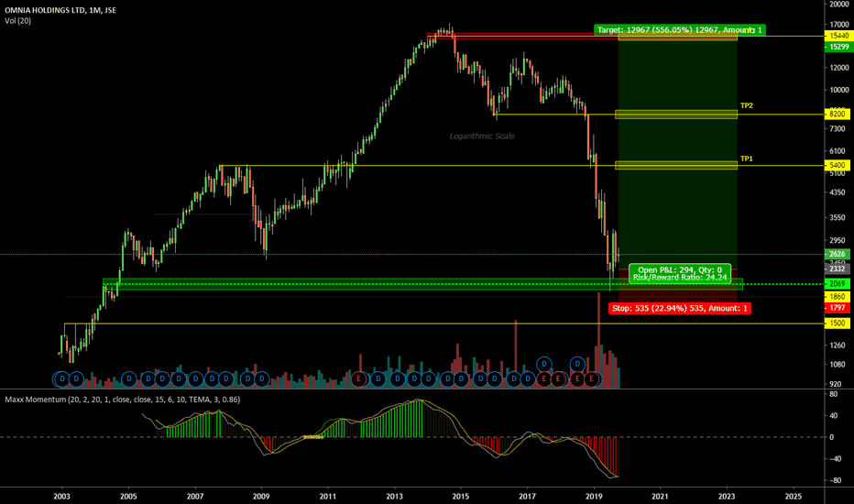
Task: Click 10000 on the price axis
Action: coord(839,90)
